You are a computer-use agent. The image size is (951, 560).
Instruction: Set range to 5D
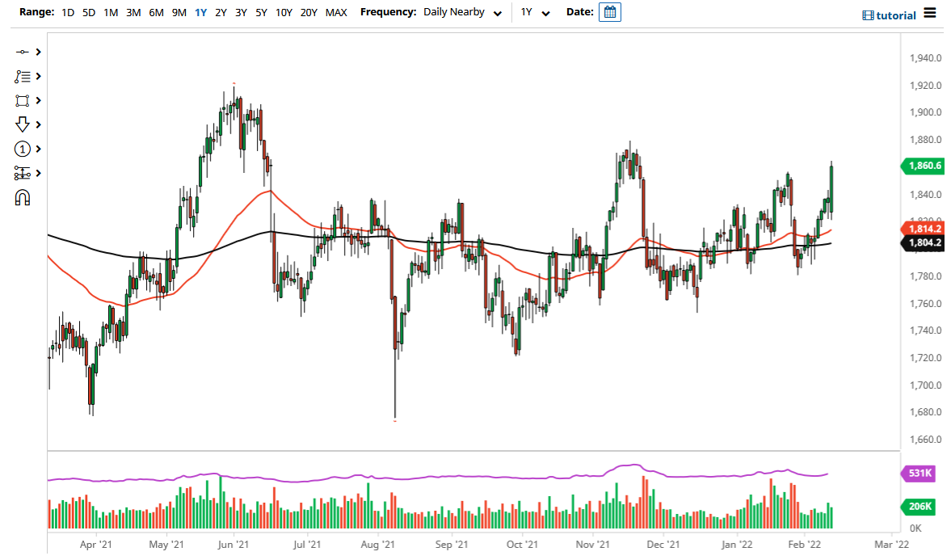pyautogui.click(x=89, y=12)
